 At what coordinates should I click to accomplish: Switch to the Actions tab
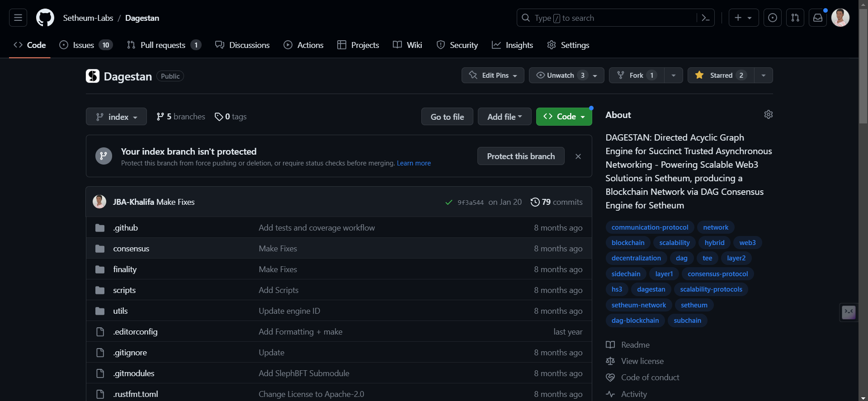click(x=303, y=45)
